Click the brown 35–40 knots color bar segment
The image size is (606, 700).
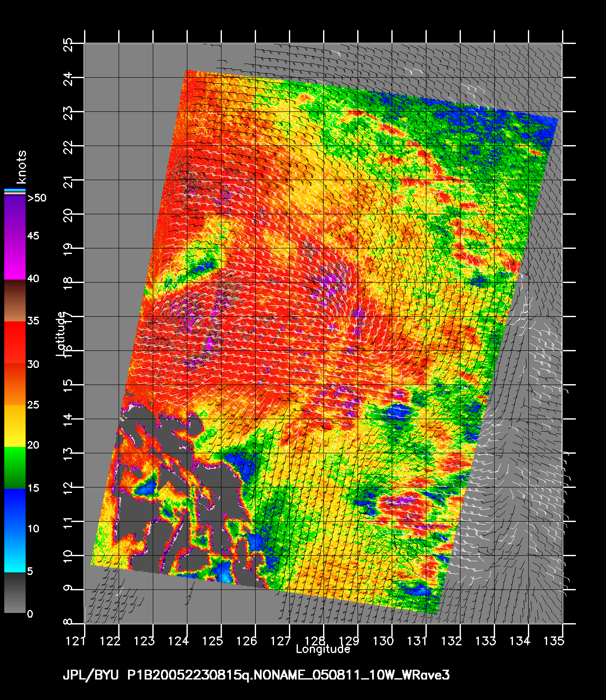15,300
